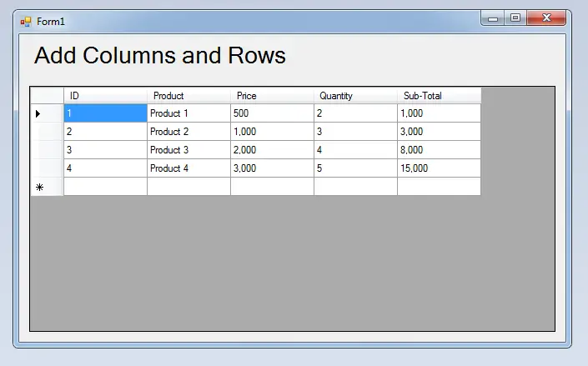Select the Product 2 cell
588x366 pixels.
point(188,132)
